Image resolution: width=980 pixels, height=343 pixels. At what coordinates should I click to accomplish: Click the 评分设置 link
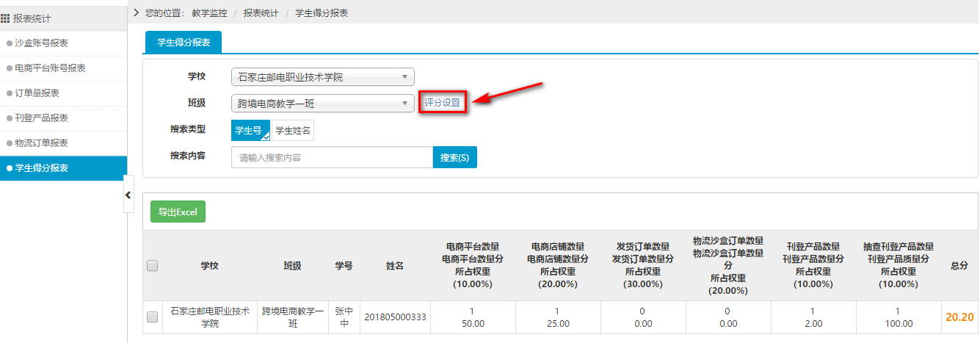443,103
